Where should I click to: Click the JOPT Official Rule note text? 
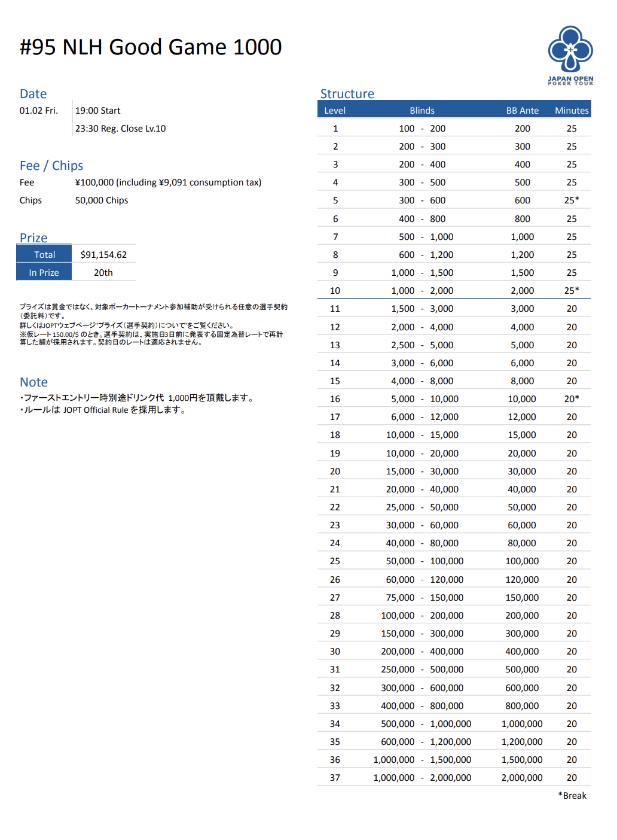(x=105, y=410)
